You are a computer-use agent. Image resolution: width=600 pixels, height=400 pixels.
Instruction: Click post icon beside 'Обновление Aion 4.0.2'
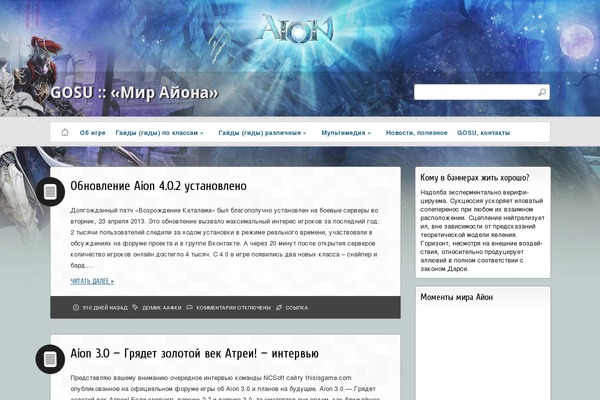pos(50,191)
